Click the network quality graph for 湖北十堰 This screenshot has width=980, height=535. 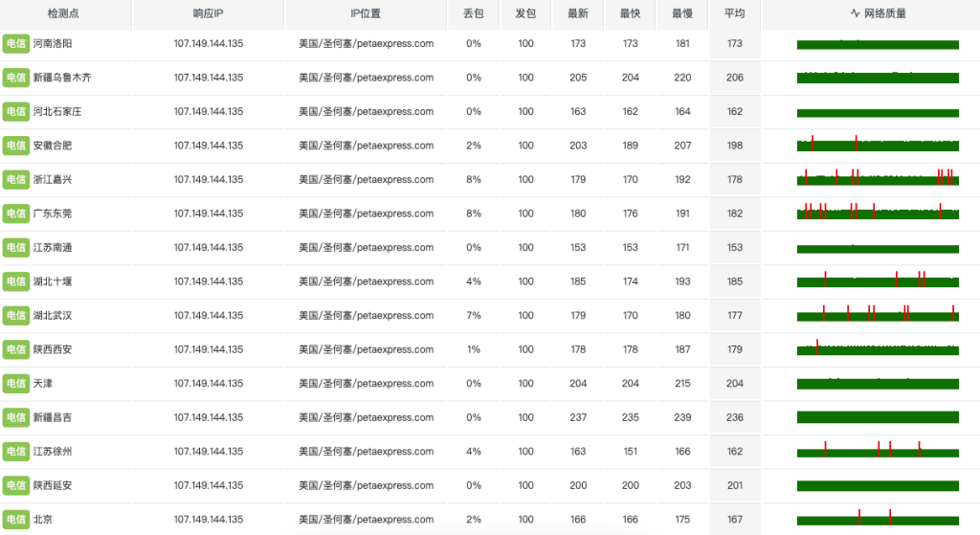[878, 279]
